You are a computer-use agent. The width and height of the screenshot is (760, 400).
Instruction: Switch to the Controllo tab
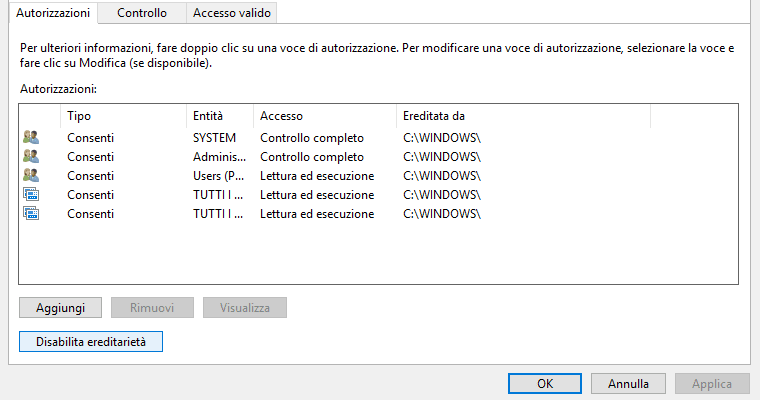(x=142, y=13)
